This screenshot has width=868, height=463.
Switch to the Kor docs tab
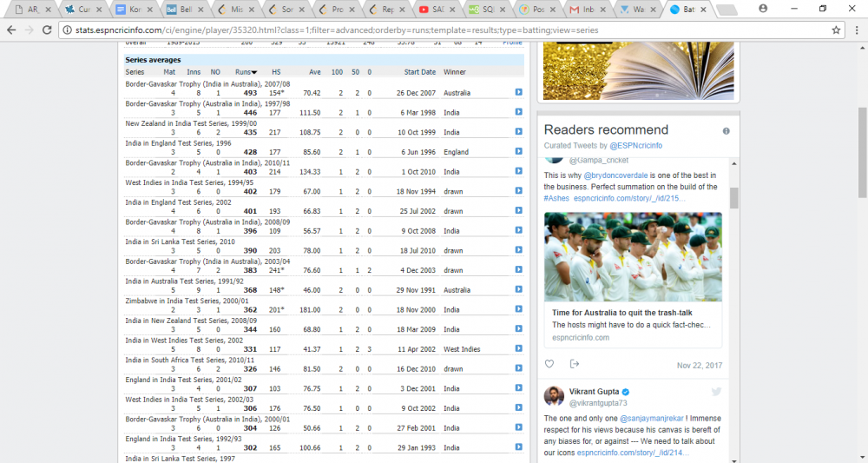click(x=134, y=10)
